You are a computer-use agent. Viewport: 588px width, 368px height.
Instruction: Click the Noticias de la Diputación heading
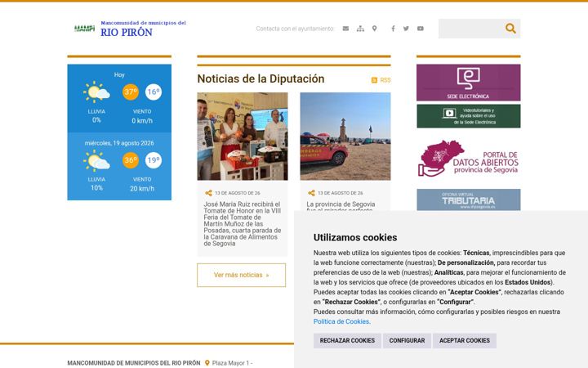[261, 79]
